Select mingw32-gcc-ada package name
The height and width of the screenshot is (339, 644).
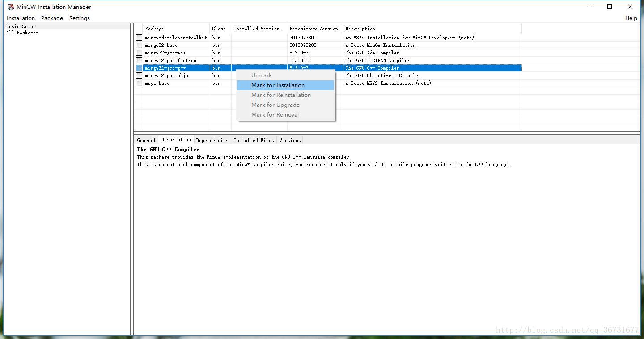[x=165, y=53]
